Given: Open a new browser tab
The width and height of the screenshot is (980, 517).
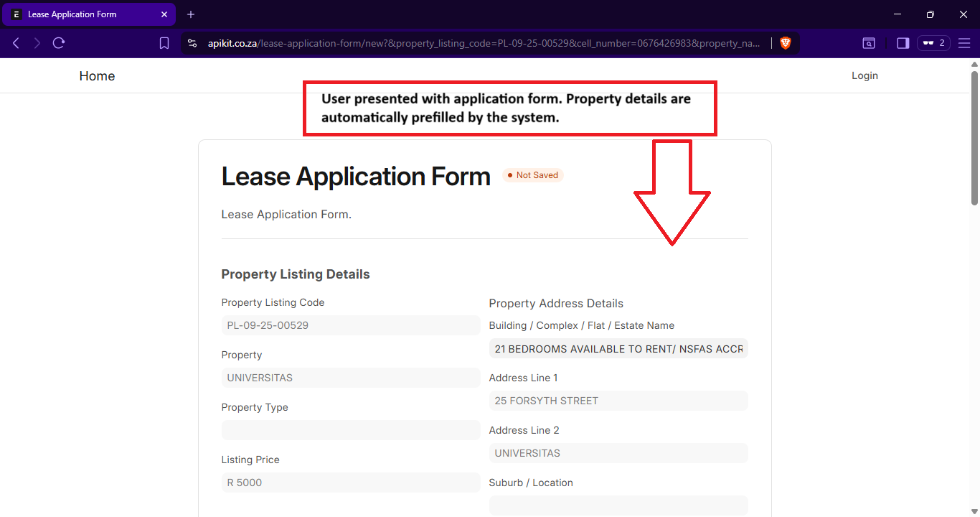Looking at the screenshot, I should click(190, 14).
